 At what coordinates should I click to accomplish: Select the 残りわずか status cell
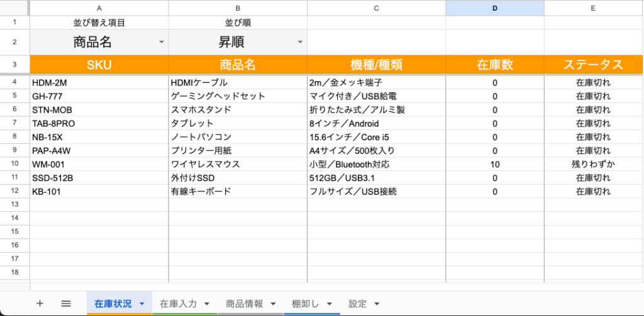click(593, 164)
